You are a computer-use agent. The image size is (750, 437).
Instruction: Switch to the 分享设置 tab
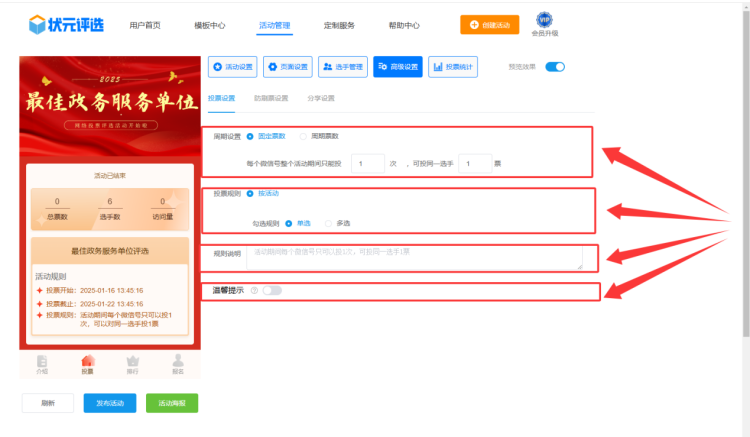(x=321, y=99)
